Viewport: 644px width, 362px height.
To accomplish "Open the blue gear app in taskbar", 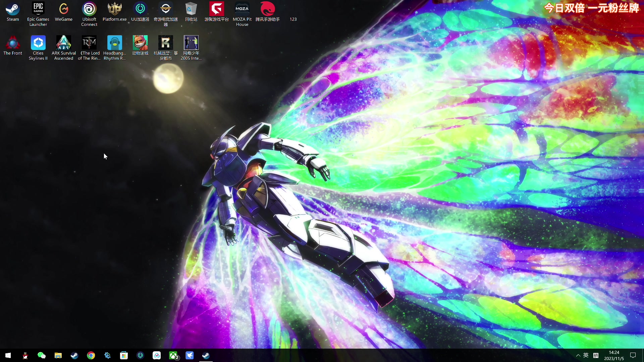I will click(x=107, y=355).
